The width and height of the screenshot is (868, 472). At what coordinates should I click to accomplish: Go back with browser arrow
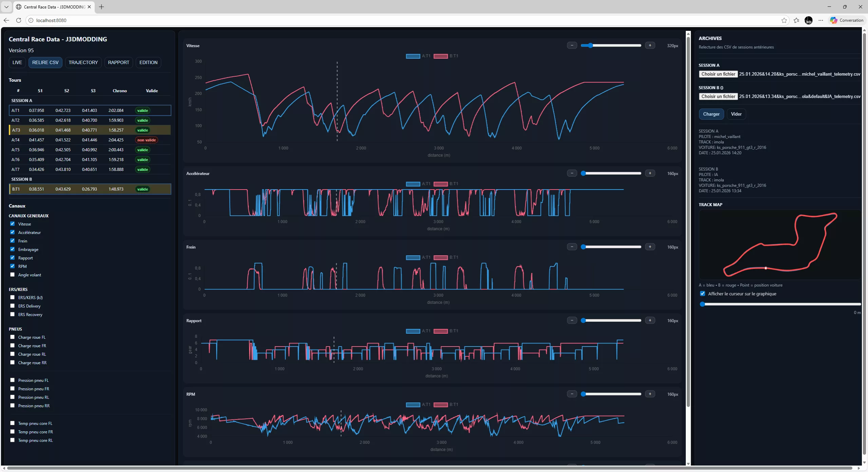click(6, 20)
